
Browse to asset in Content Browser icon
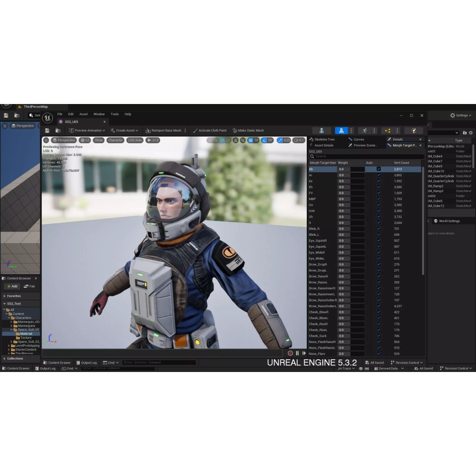pyautogui.click(x=58, y=130)
